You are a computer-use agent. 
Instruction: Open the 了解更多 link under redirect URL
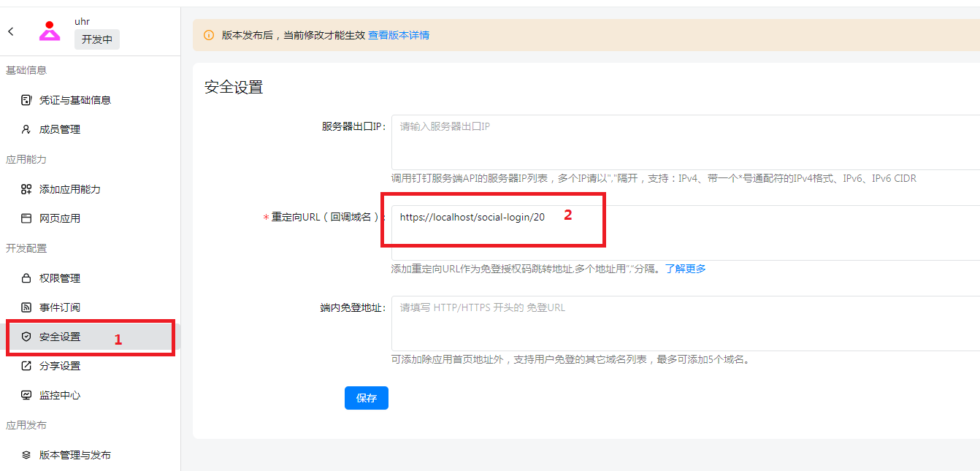[x=685, y=269]
